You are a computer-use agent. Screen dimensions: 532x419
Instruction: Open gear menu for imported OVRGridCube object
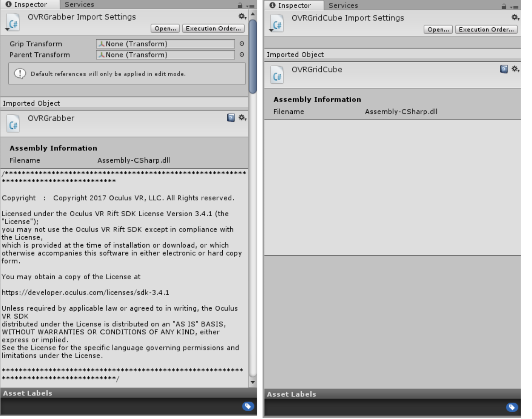click(515, 69)
